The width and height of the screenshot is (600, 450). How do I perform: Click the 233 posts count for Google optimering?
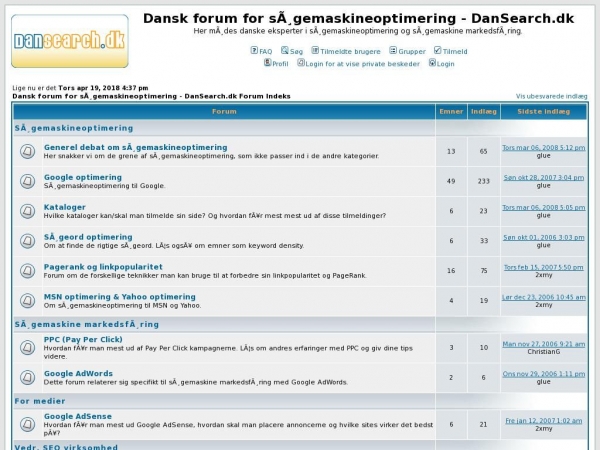click(484, 181)
